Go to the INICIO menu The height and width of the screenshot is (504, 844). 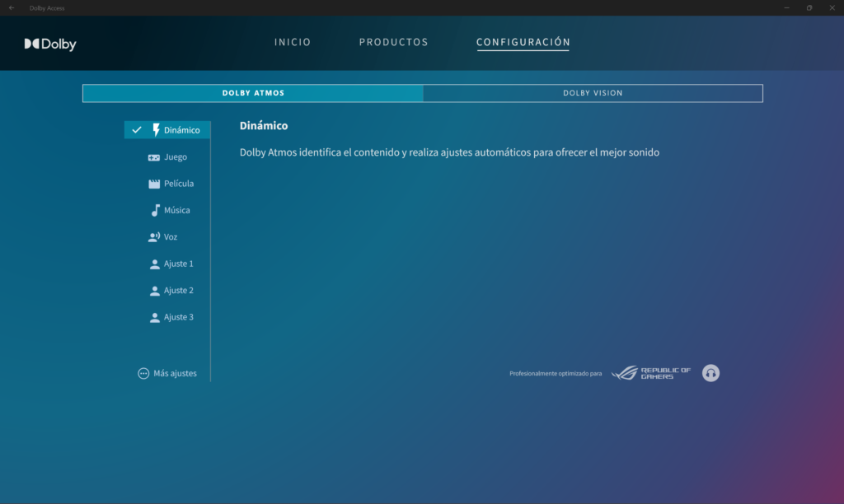pos(293,42)
